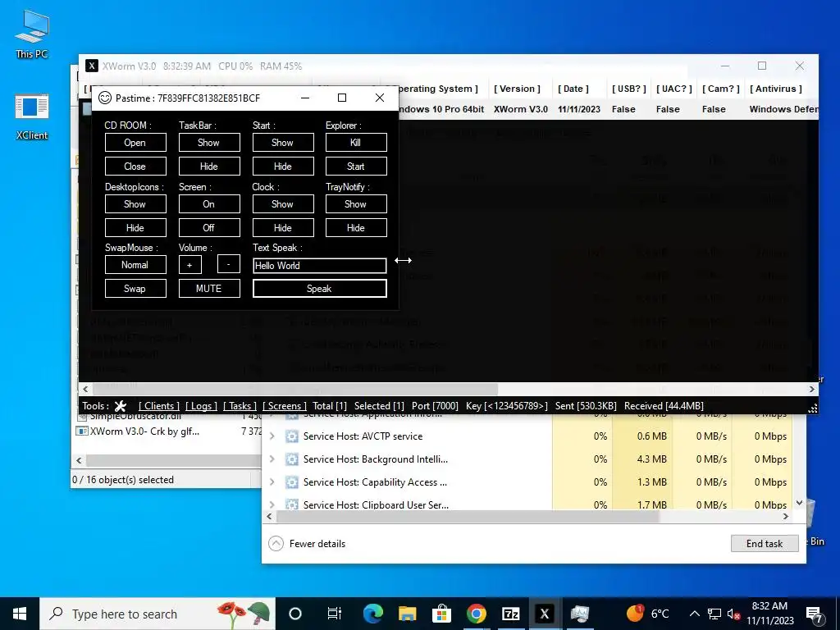Click Show under TrayNotify
This screenshot has width=840, height=630.
pyautogui.click(x=356, y=204)
